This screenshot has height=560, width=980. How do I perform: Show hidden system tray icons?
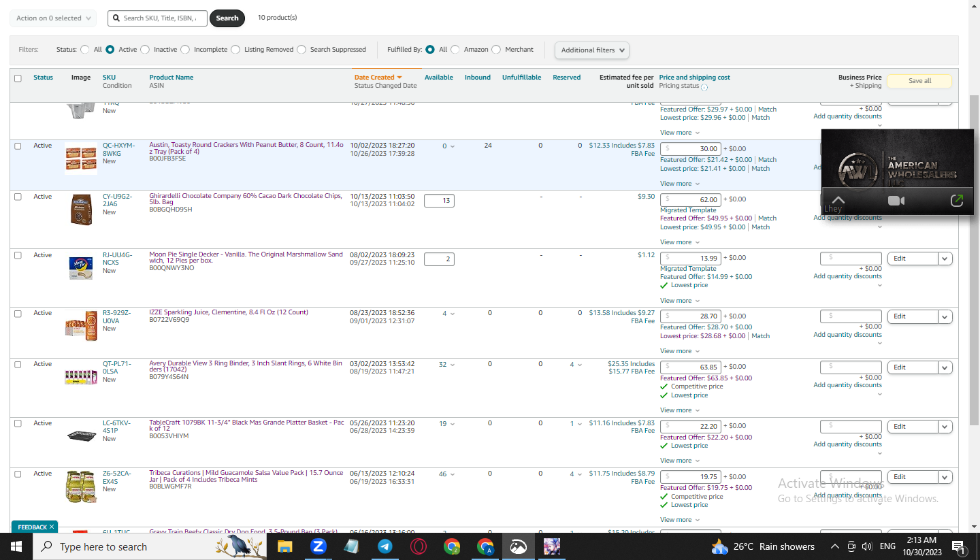point(835,546)
